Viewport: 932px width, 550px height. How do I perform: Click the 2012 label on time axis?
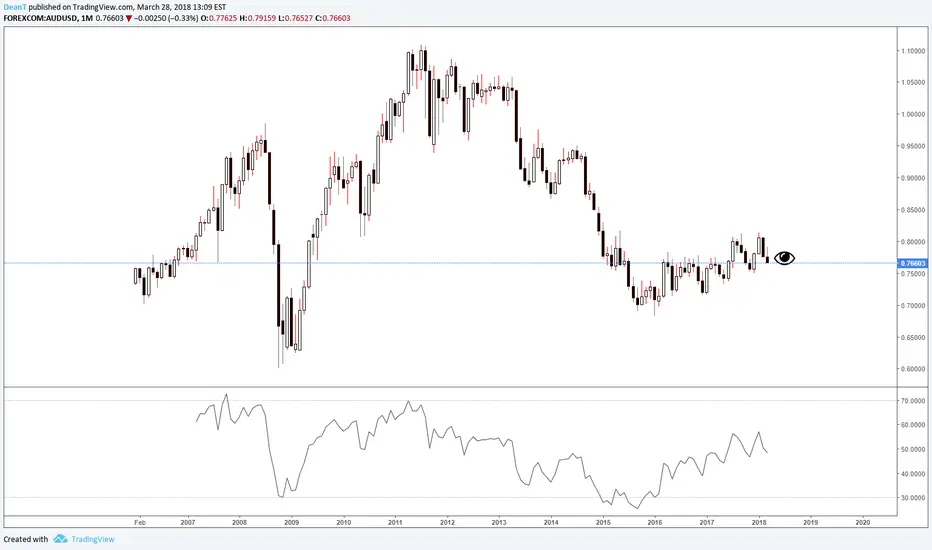447,523
